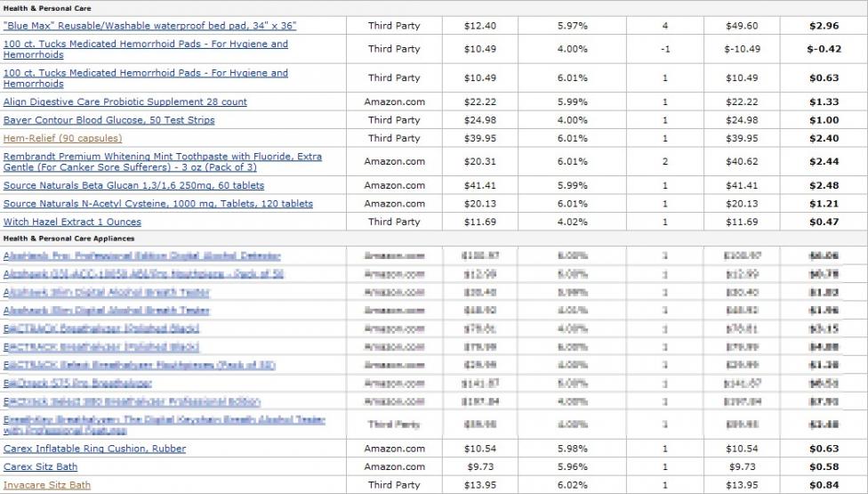Screen dimensions: 868x494
Task: Open Source Naturals Beta Glucan 60 tablets link
Action: point(133,185)
